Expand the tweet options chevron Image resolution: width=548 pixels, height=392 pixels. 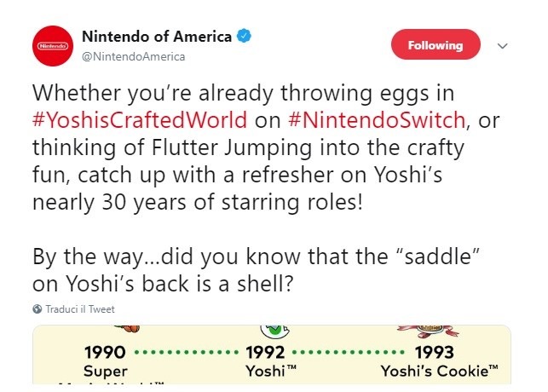point(502,46)
